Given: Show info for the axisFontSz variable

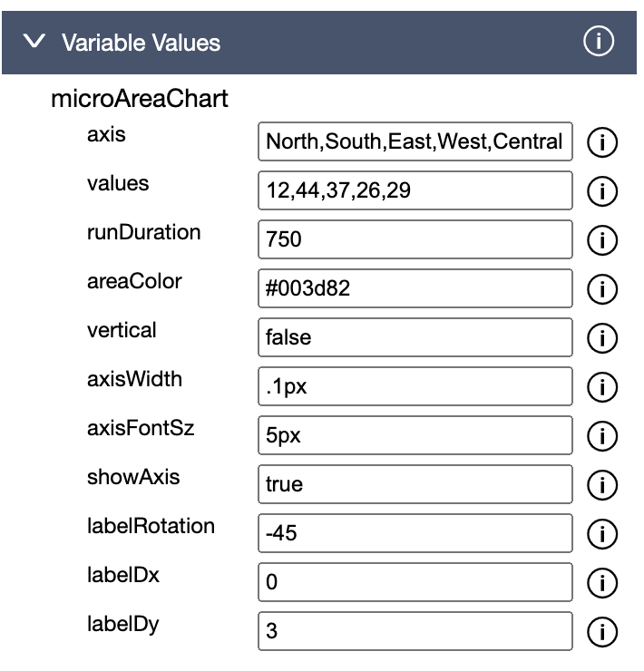Looking at the screenshot, I should point(601,435).
